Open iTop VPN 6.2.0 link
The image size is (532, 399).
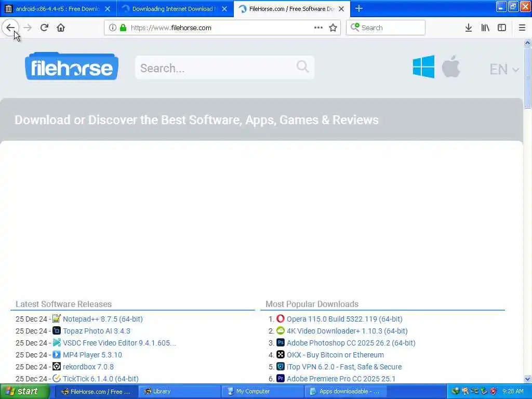point(344,367)
